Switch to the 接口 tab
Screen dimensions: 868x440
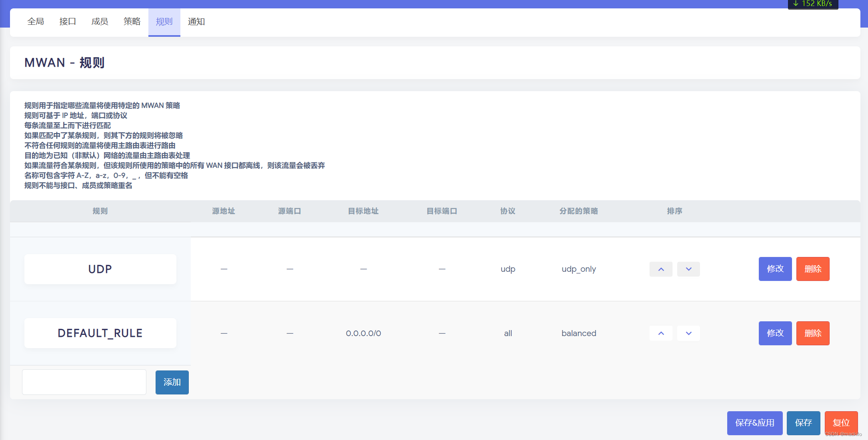67,22
